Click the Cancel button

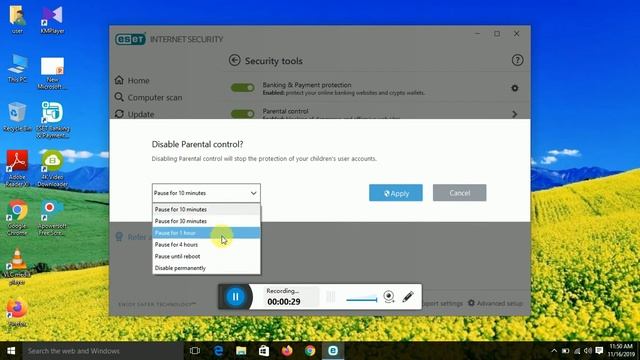(x=460, y=193)
